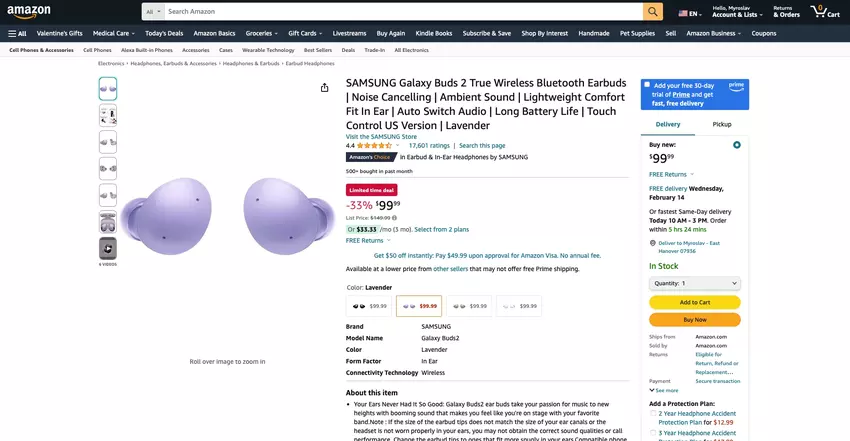
Task: Open the search category All dropdown
Action: pyautogui.click(x=153, y=12)
